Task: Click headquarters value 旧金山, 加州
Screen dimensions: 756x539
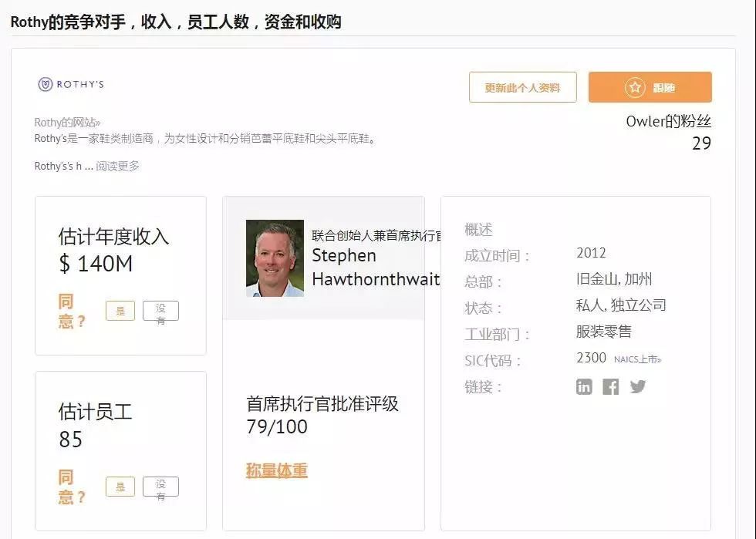Action: pos(614,278)
